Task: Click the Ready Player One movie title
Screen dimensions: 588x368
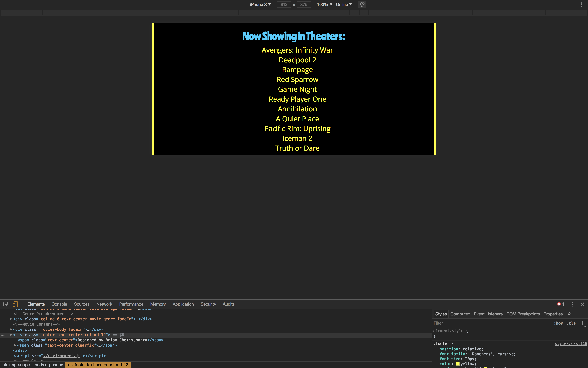Action: [297, 99]
